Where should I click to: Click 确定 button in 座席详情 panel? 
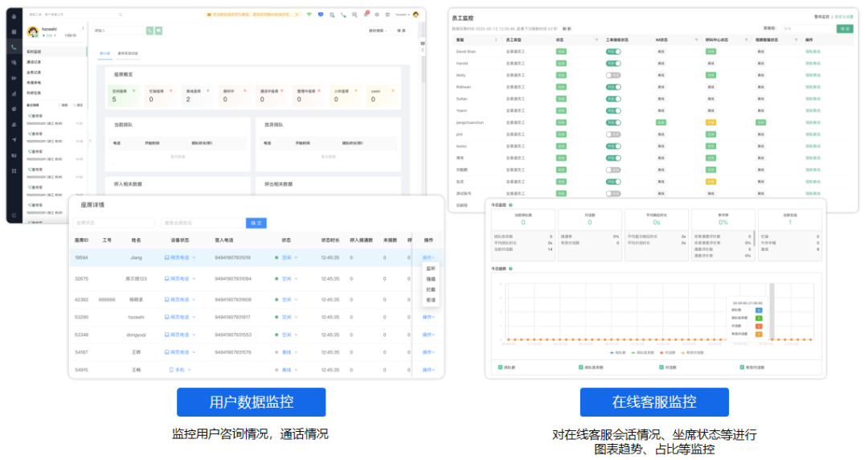tap(256, 223)
